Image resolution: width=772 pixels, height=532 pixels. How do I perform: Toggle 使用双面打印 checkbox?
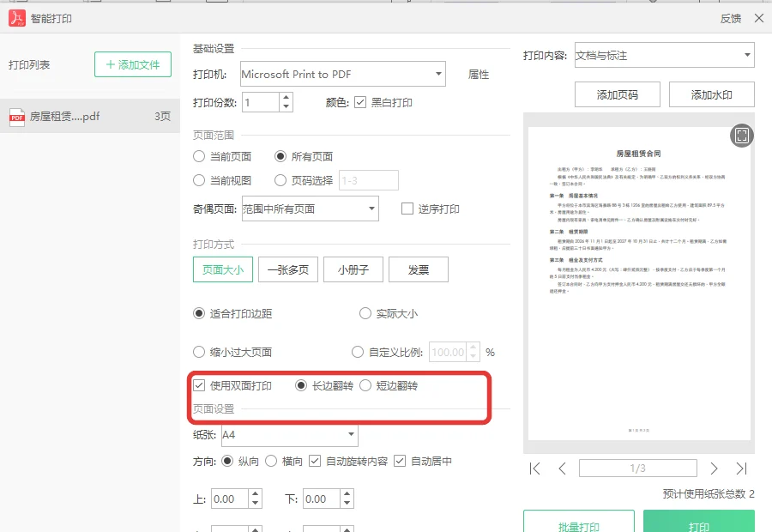pyautogui.click(x=199, y=386)
